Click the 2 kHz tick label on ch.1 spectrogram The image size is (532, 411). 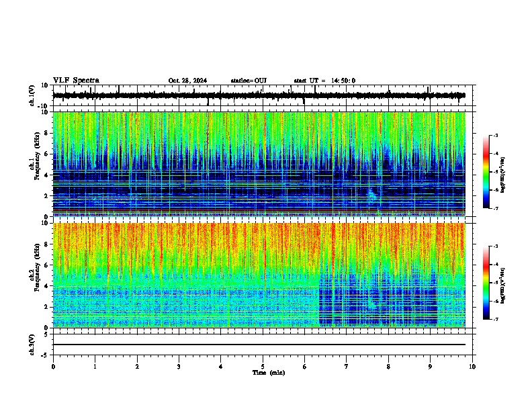tap(47, 196)
